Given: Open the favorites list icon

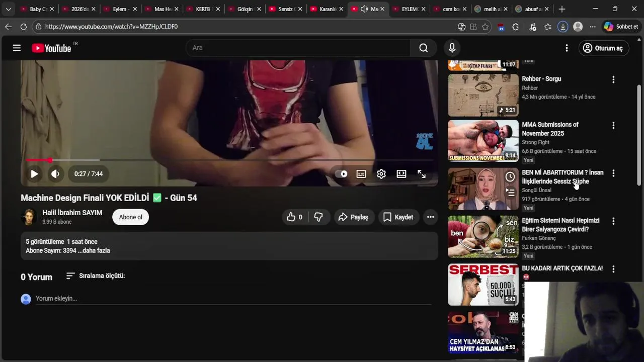Looking at the screenshot, I should click(548, 27).
